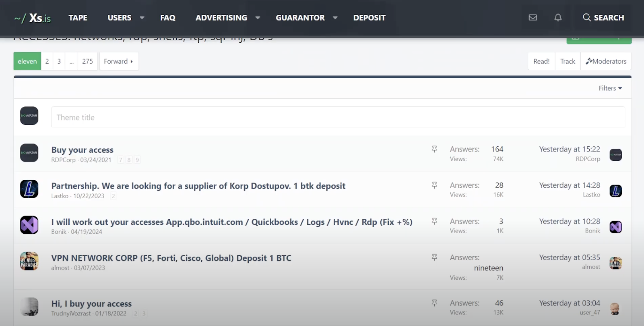This screenshot has width=644, height=326.
Task: Click the pin icon on TrudnyiVozrast row
Action: (x=434, y=303)
